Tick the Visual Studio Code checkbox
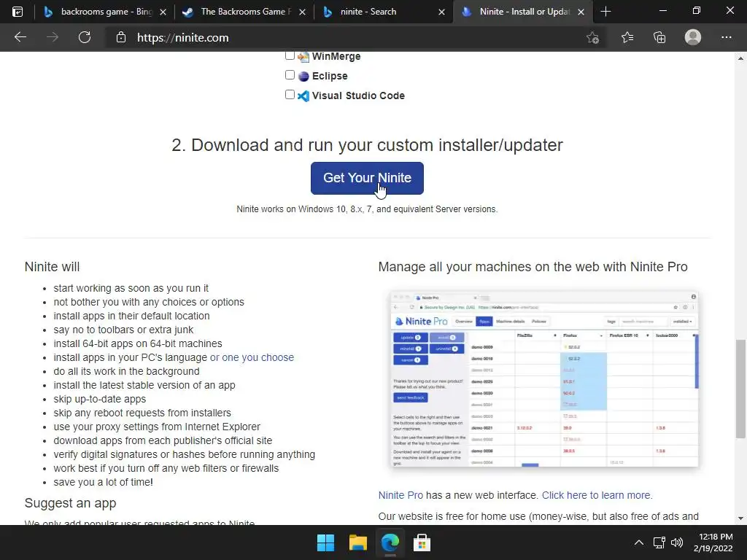This screenshot has height=560, width=747. point(290,94)
